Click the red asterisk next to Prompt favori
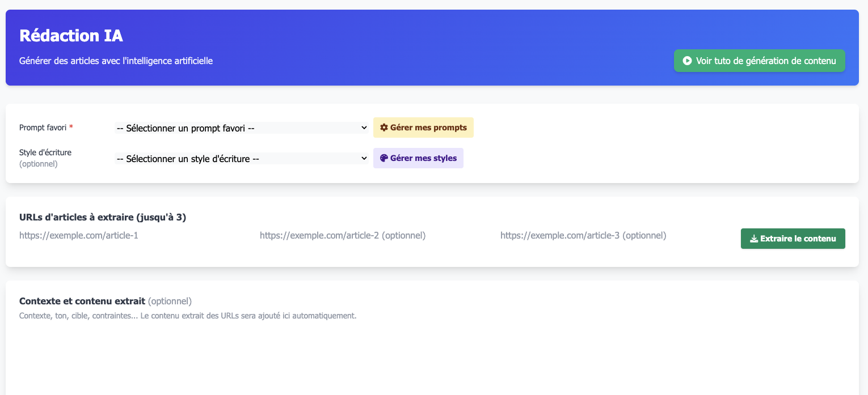Screen dimensions: 868x395 (x=71, y=127)
